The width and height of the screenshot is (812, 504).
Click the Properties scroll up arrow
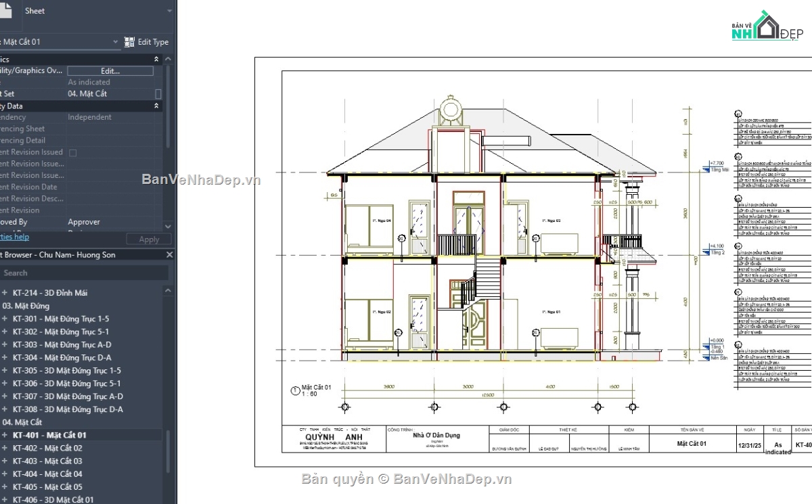click(x=168, y=60)
